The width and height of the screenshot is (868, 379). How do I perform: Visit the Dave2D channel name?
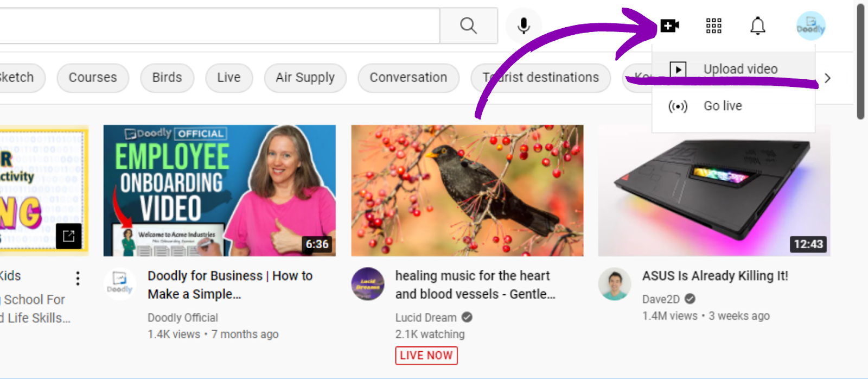click(x=661, y=299)
